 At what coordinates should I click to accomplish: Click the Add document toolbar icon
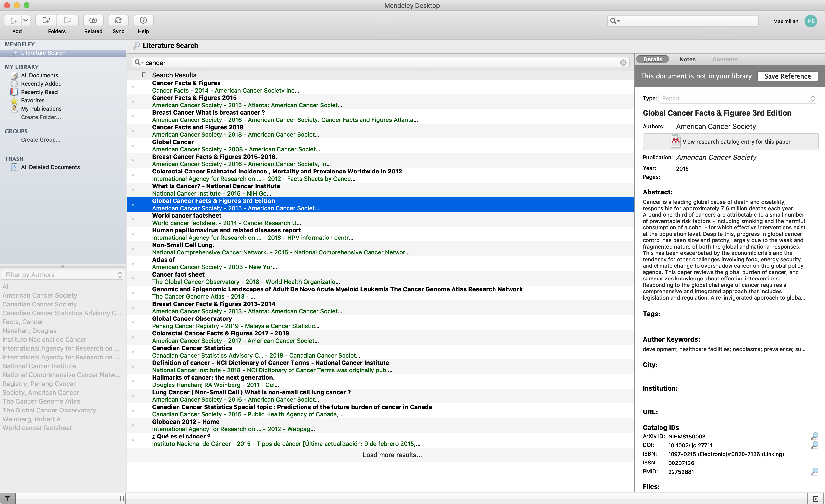pyautogui.click(x=14, y=20)
